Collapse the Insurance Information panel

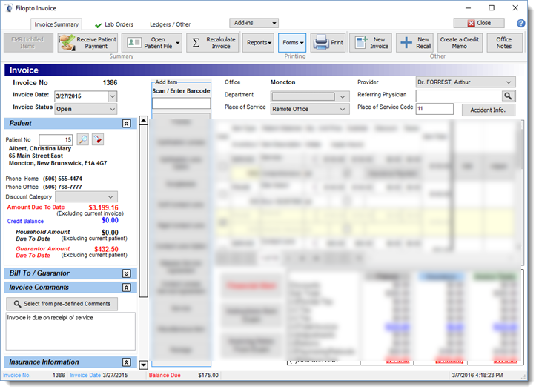pyautogui.click(x=127, y=362)
